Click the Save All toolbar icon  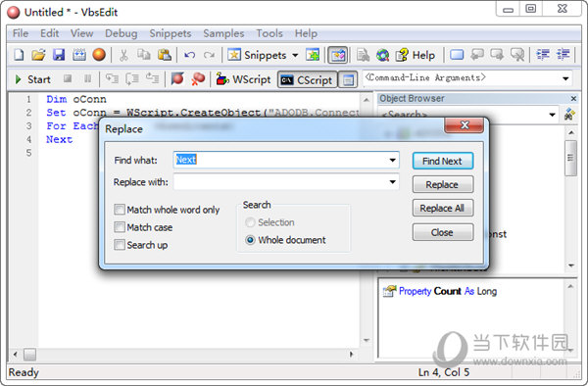(79, 55)
